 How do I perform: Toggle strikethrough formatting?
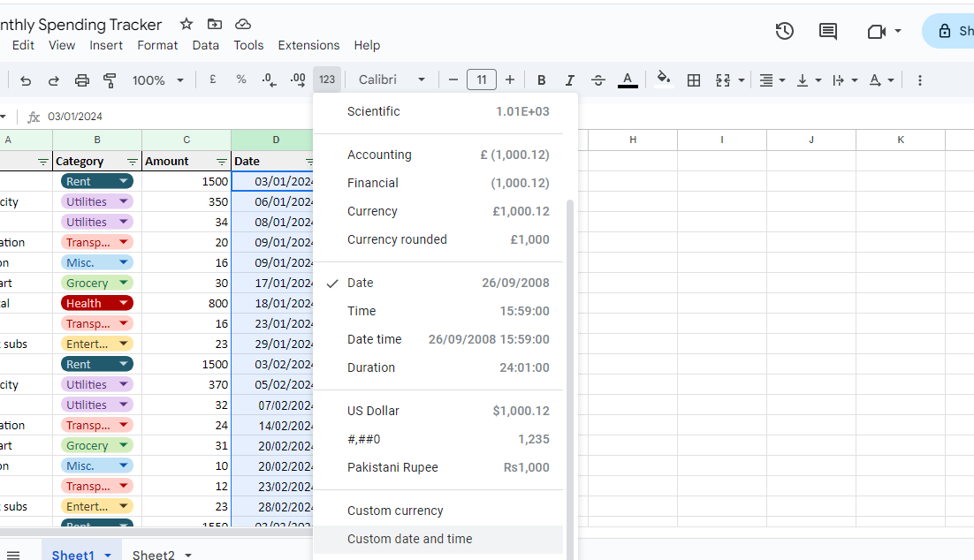(x=598, y=80)
